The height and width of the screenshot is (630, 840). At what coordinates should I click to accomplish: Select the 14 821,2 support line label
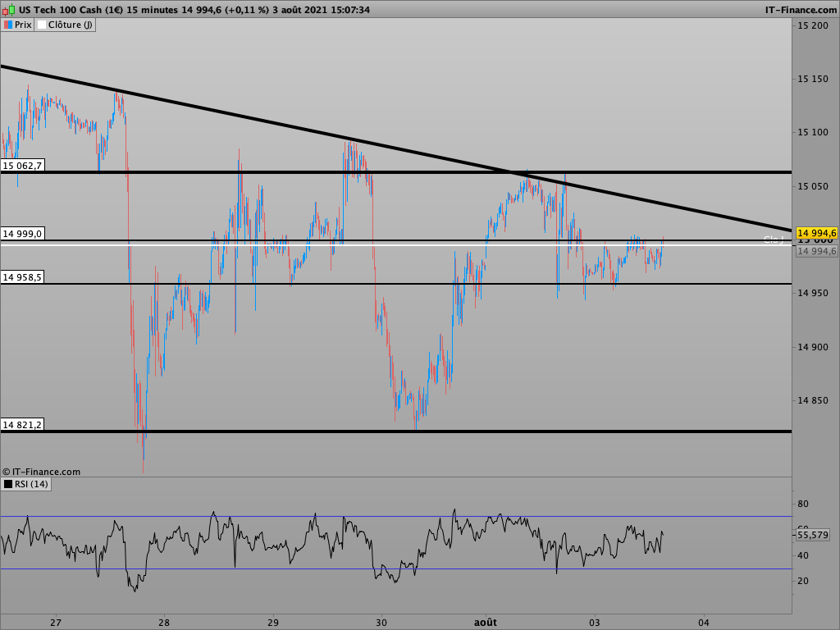pyautogui.click(x=22, y=425)
